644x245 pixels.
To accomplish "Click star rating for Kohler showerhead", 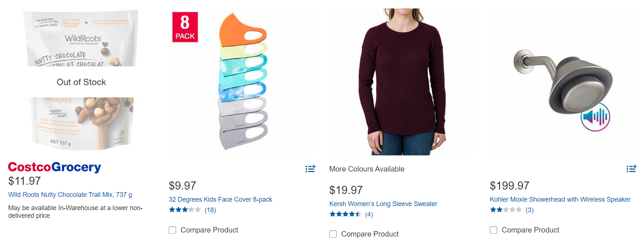I will (x=506, y=210).
